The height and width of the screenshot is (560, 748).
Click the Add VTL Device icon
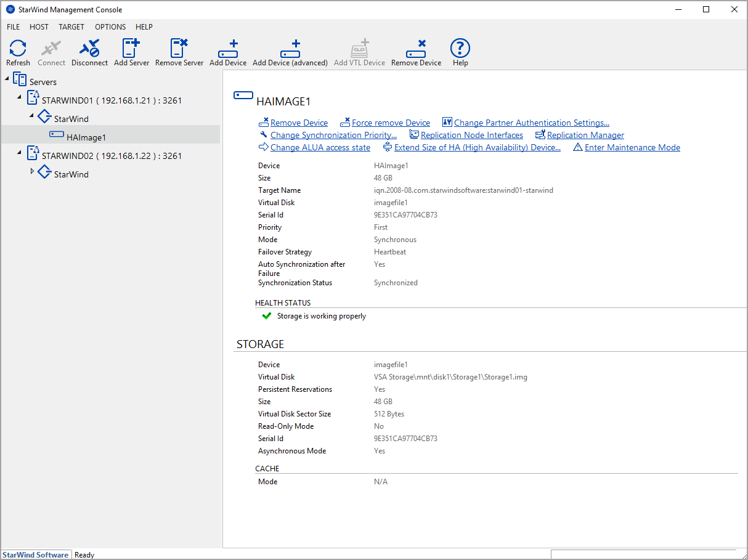coord(359,49)
